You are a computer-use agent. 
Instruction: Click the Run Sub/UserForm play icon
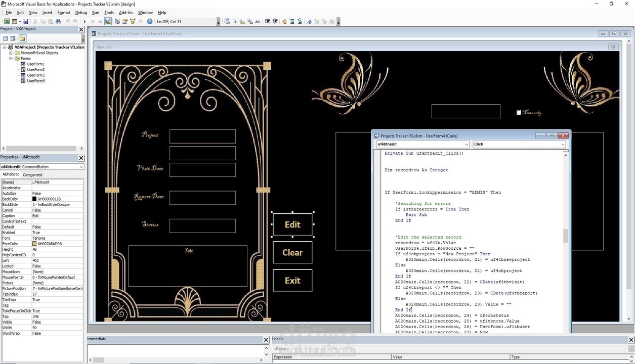(84, 21)
